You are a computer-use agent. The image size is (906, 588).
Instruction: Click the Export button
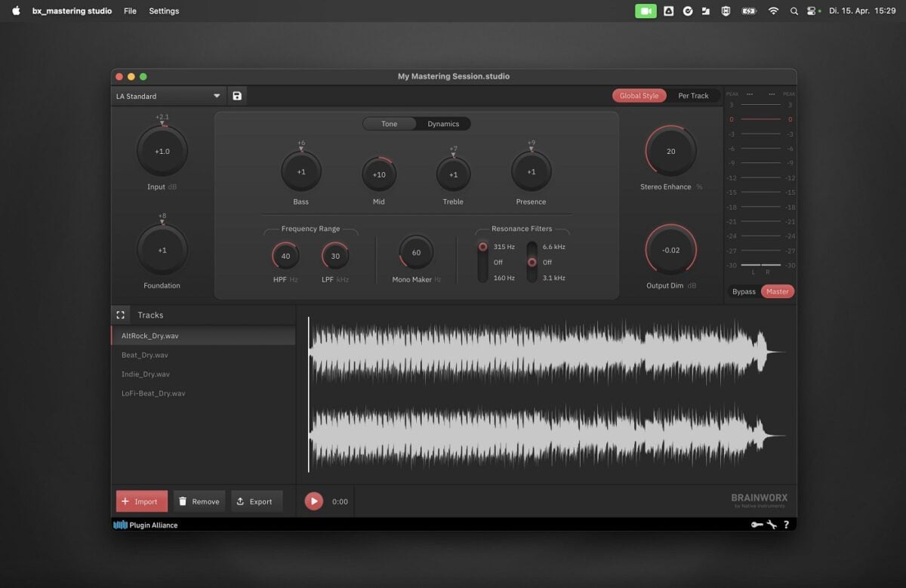[x=257, y=500]
